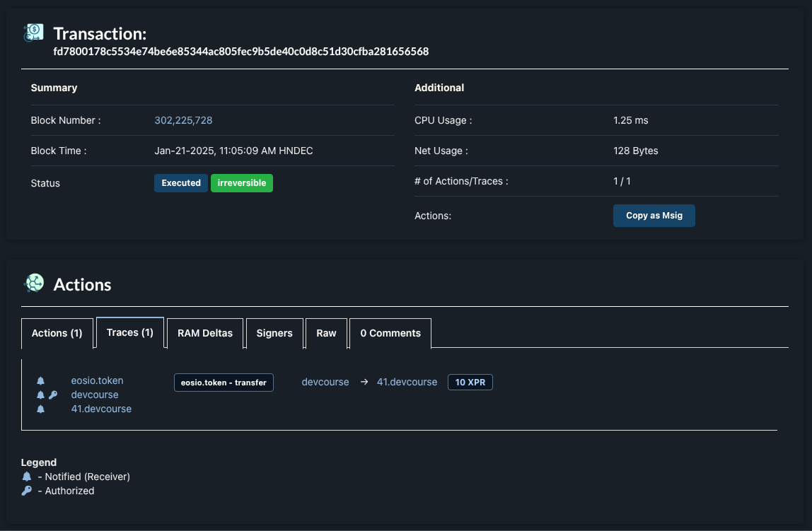Switch to the Actions (1) tab
Viewport: 812px width, 531px height.
[57, 333]
